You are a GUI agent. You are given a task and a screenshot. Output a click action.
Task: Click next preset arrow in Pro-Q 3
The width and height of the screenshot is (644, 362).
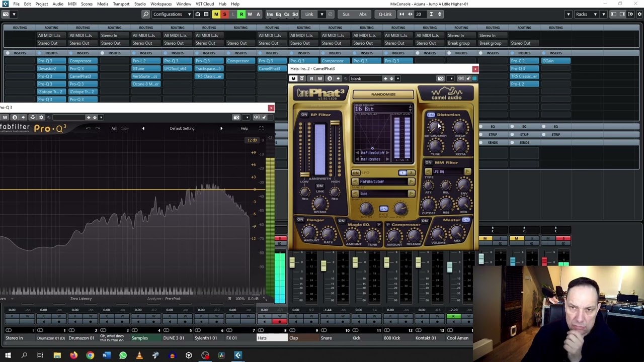pyautogui.click(x=221, y=128)
